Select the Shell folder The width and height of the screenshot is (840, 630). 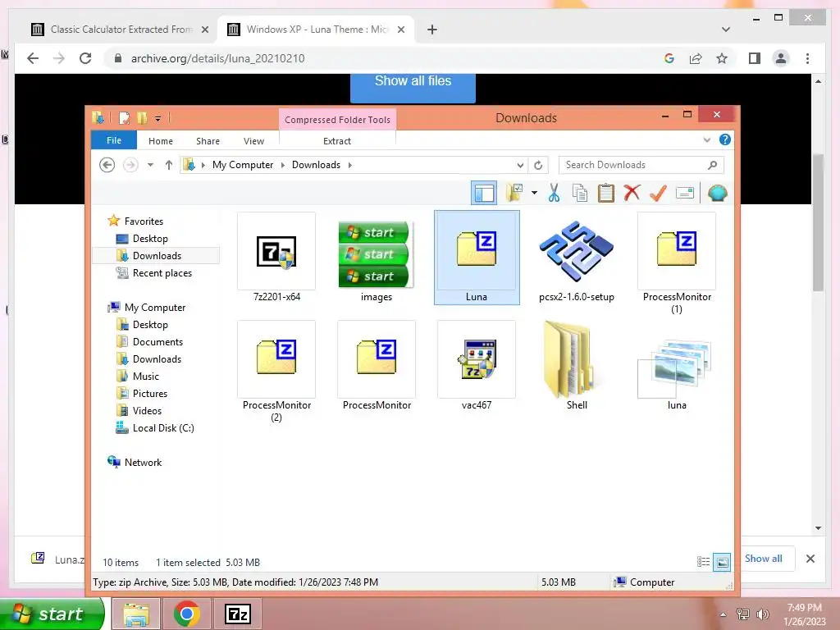click(x=577, y=366)
